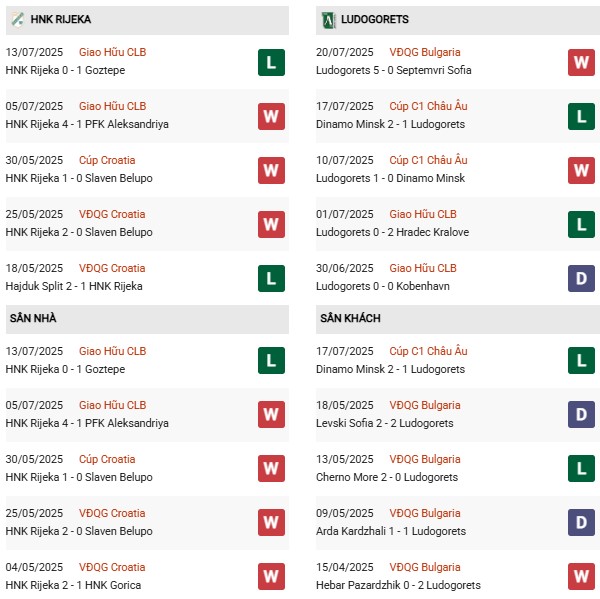Select the W badge for HNK Gorica match

pyautogui.click(x=271, y=577)
